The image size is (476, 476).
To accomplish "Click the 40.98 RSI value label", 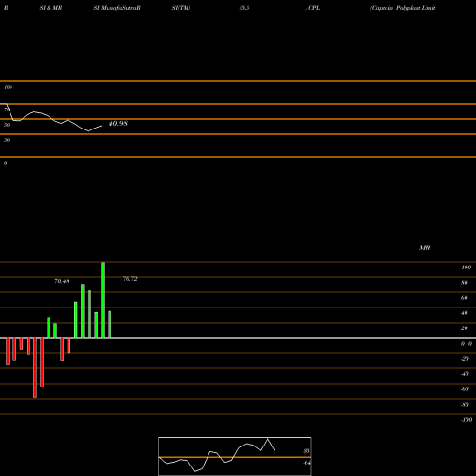I will [x=118, y=124].
